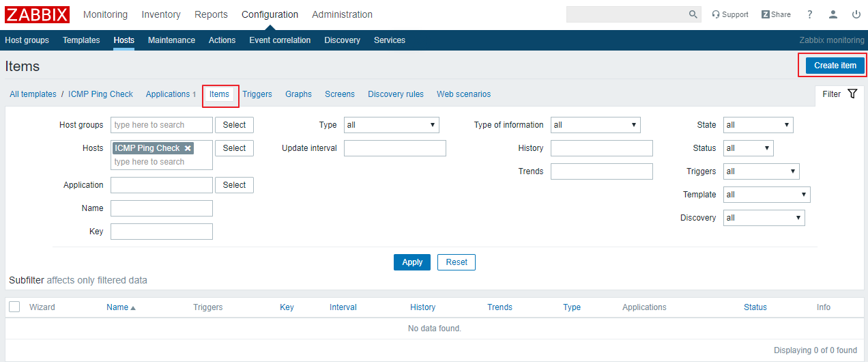The image size is (868, 362).
Task: Sort by the Key column header
Action: click(287, 307)
